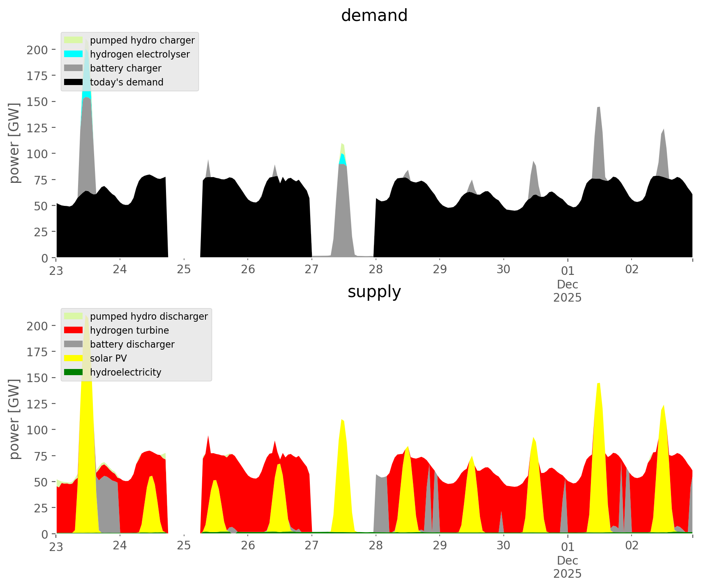Screen dimensions: 701x588
Task: Click the black today's demand legend swatch
Action: (x=74, y=82)
